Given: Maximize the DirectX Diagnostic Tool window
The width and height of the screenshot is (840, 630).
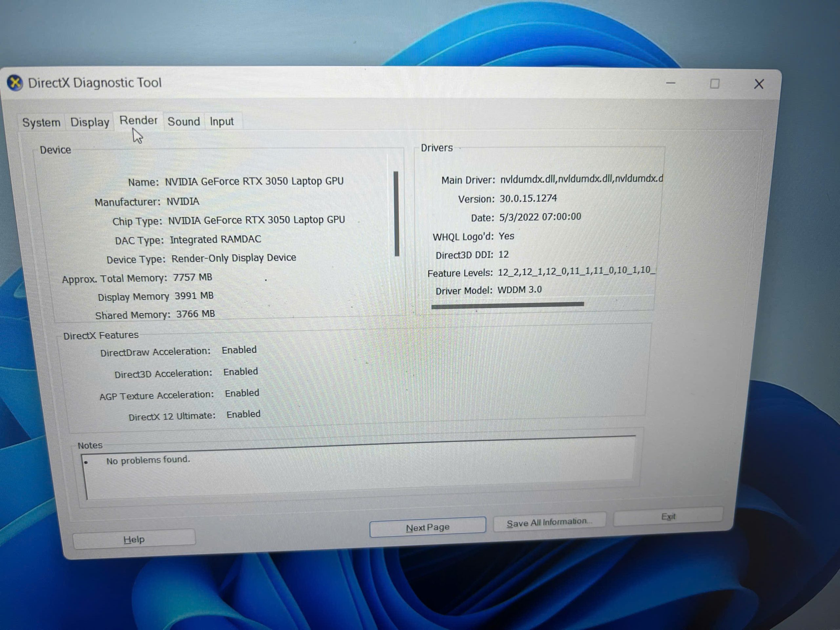Looking at the screenshot, I should tap(715, 84).
